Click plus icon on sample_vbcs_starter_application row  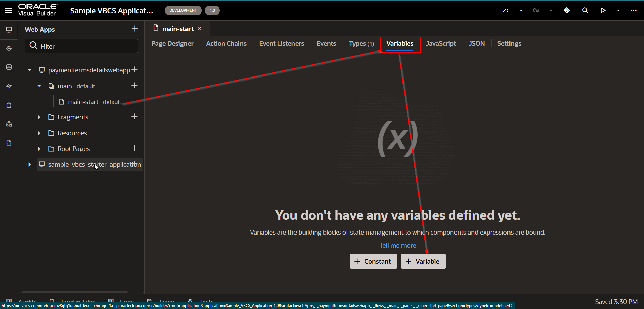(135, 164)
